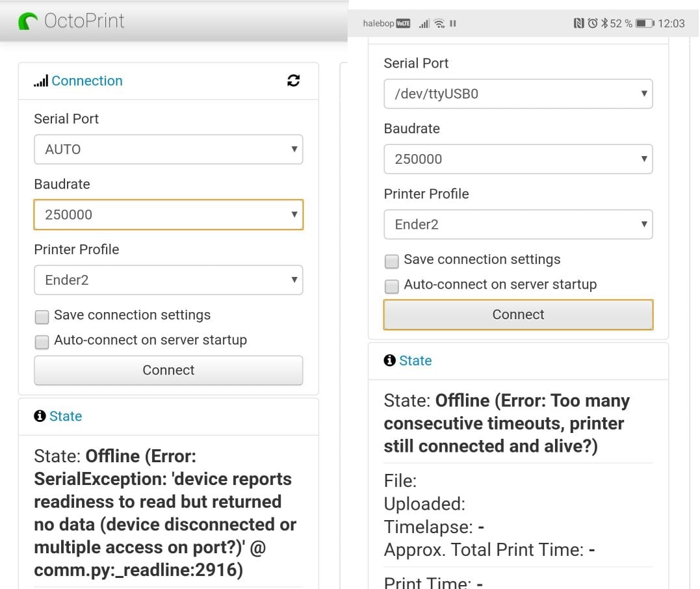Viewport: 700px width, 589px height.
Task: Click the highlighted Connect button on right
Action: 518,315
